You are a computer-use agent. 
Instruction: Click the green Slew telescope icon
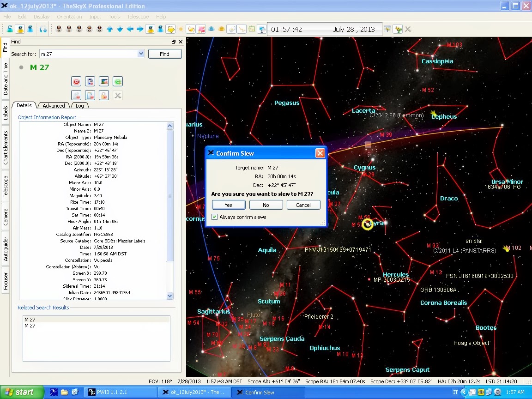(118, 82)
